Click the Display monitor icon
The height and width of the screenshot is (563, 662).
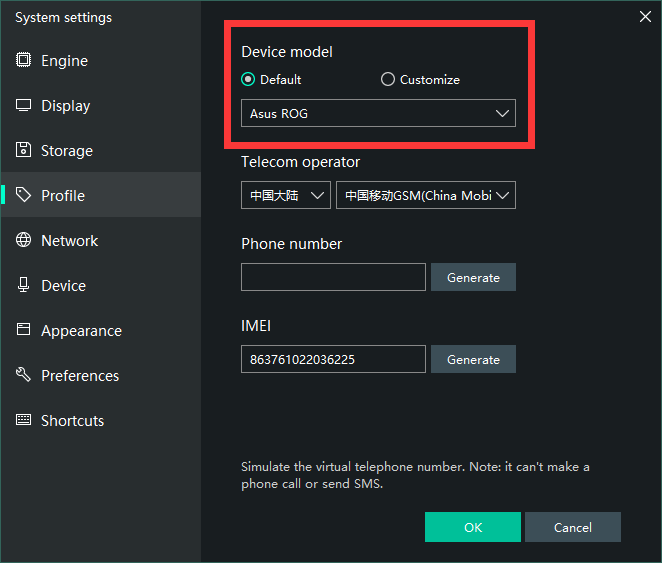click(24, 105)
